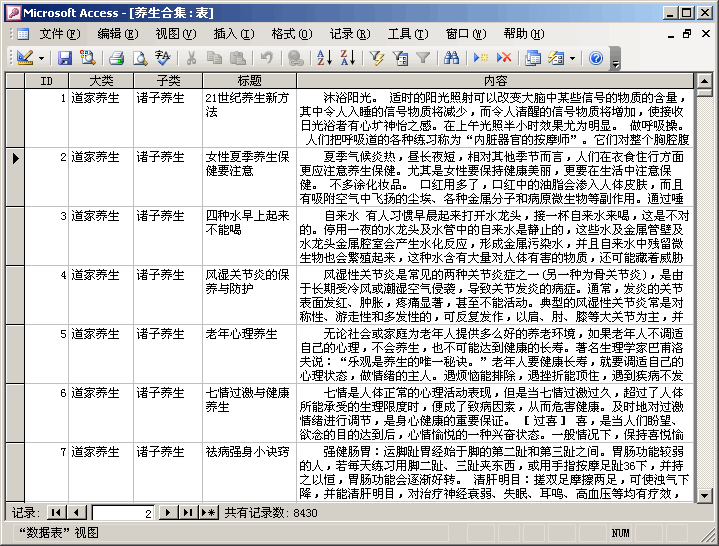Go to first record navigation button
This screenshot has width=719, height=546.
pyautogui.click(x=56, y=513)
